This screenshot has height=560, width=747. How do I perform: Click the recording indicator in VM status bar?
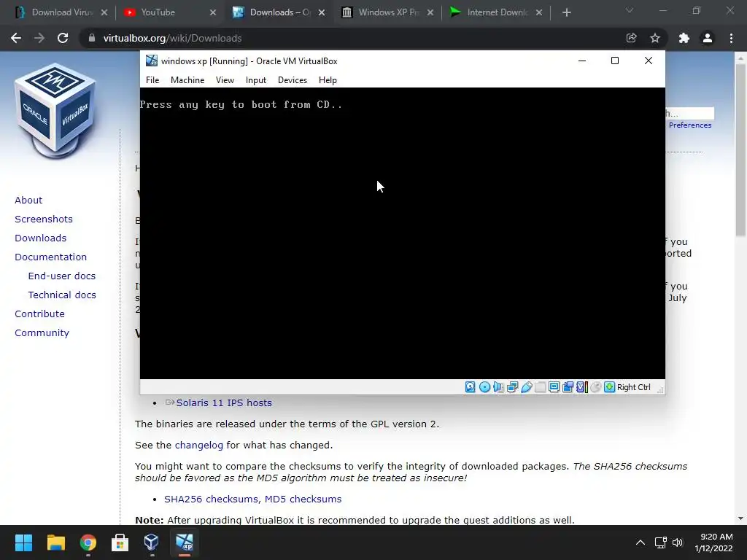point(568,387)
